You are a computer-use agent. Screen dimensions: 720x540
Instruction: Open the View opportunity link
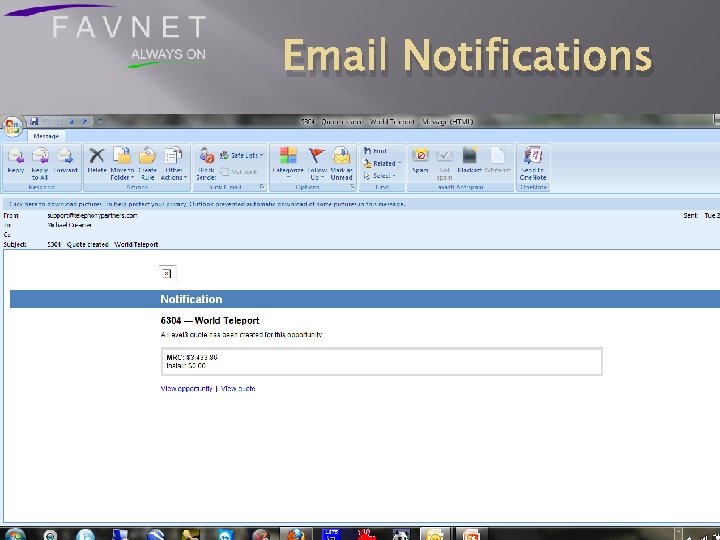[x=186, y=388]
